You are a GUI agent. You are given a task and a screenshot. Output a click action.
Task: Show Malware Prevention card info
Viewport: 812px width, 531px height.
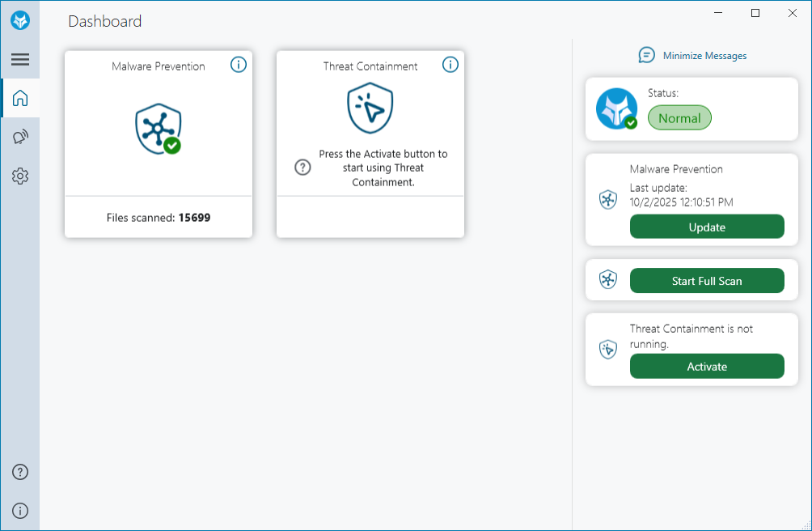(x=239, y=65)
